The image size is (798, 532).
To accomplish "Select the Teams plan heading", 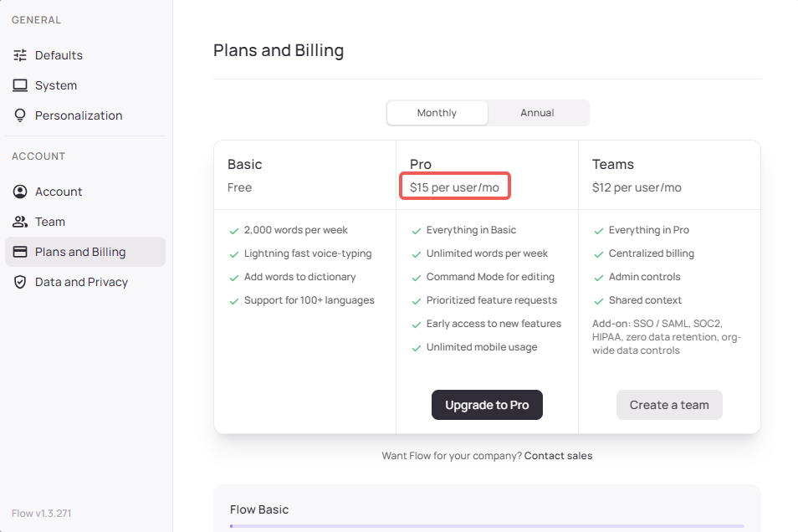I will pos(613,164).
